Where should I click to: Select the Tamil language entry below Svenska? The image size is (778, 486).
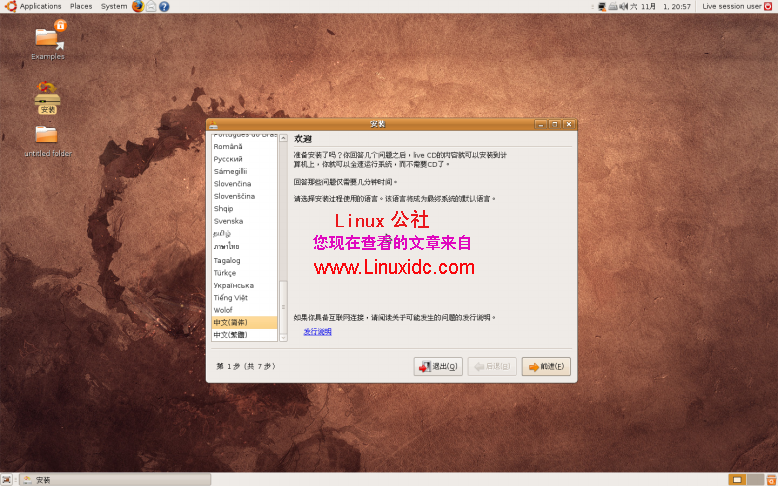(x=244, y=233)
